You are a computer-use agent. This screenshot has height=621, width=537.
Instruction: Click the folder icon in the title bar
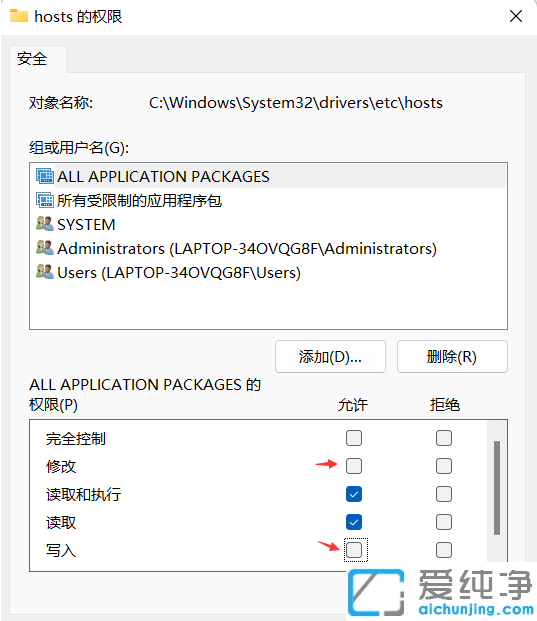(19, 16)
